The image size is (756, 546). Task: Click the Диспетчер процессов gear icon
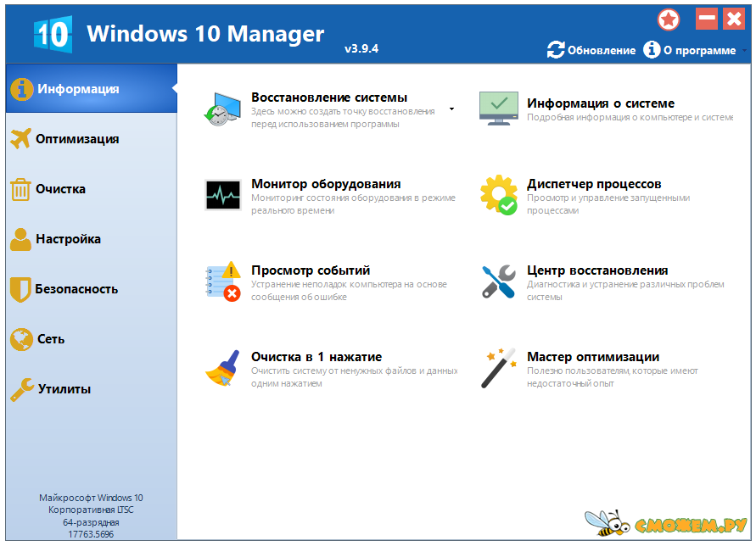499,195
